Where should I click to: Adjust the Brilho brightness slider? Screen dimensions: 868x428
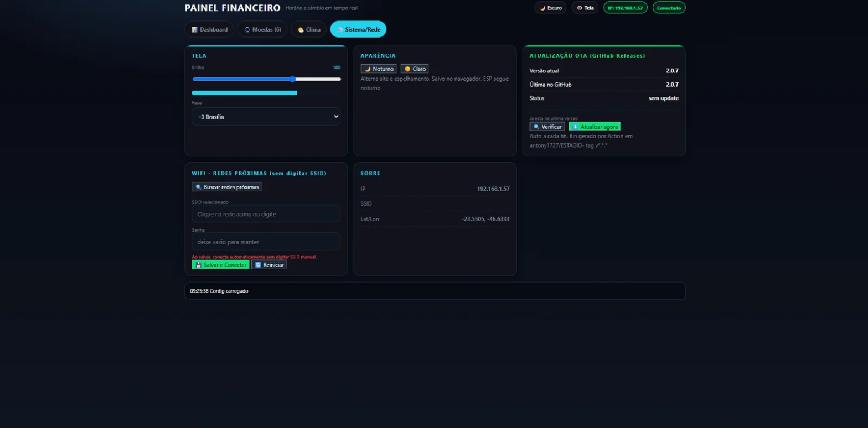[266, 79]
